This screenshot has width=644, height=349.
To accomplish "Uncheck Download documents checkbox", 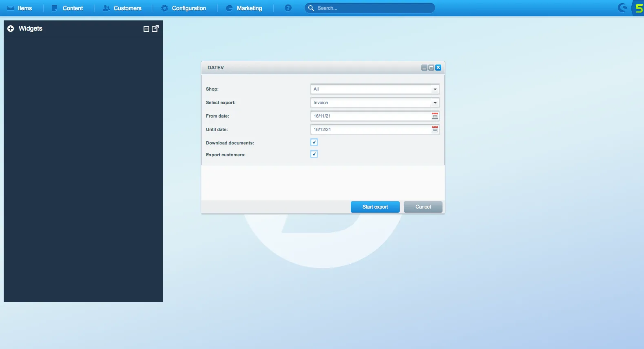I will 314,142.
